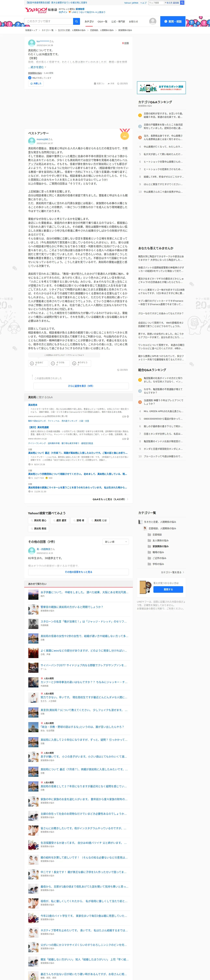210x980 pixels.
Task: Click 真如苑本 ad title link
Action: [x=33, y=405]
